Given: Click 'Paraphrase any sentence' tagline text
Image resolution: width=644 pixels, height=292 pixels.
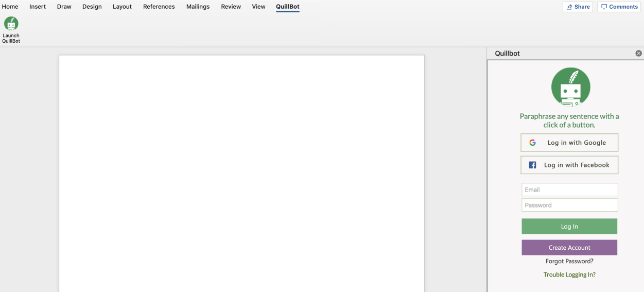Looking at the screenshot, I should click(569, 121).
